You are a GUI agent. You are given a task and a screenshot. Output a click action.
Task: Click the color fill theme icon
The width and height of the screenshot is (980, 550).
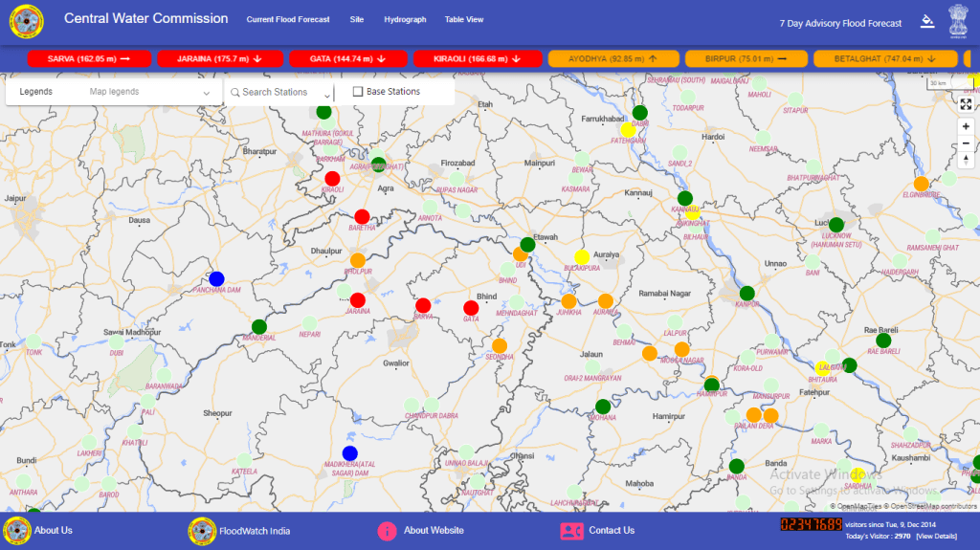point(926,22)
